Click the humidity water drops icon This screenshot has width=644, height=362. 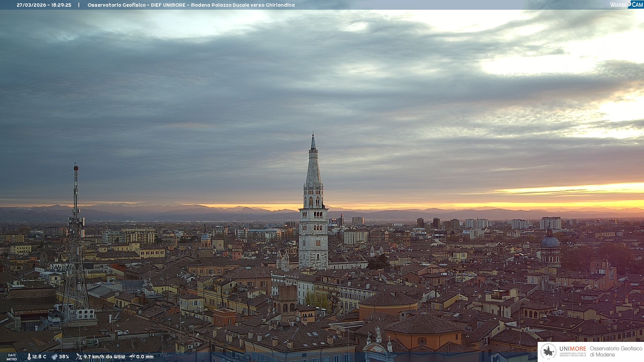pos(54,357)
